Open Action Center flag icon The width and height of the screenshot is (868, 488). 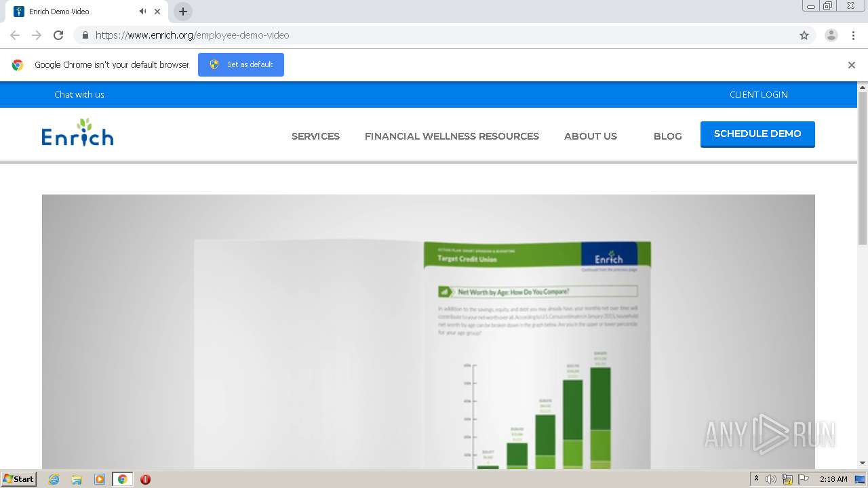(804, 479)
